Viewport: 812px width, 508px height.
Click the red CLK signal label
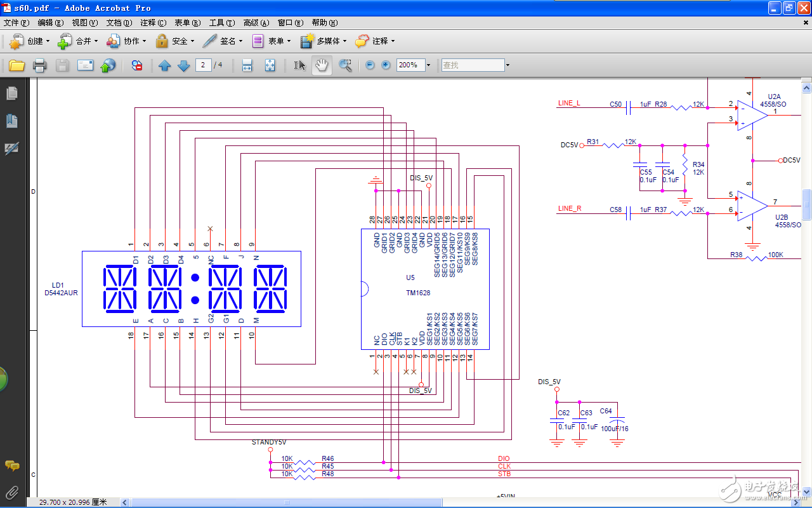(504, 466)
